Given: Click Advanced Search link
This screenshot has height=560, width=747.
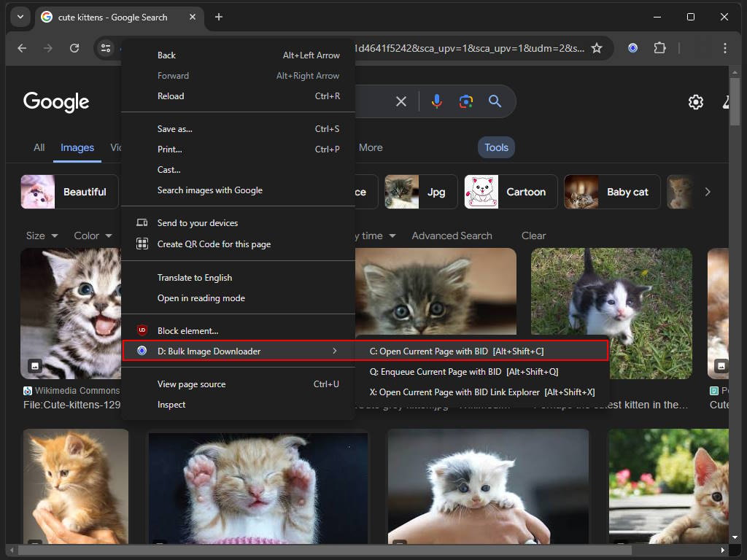Looking at the screenshot, I should click(x=452, y=236).
